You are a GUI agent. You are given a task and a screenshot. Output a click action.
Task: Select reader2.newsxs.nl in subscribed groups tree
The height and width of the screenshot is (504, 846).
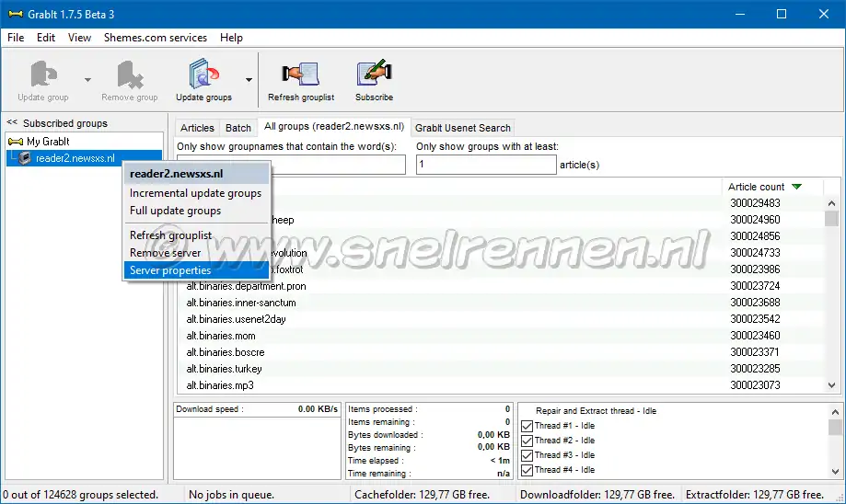[75, 158]
